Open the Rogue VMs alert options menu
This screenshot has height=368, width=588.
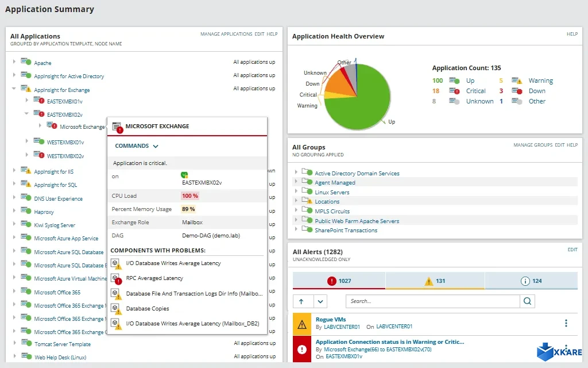566,323
